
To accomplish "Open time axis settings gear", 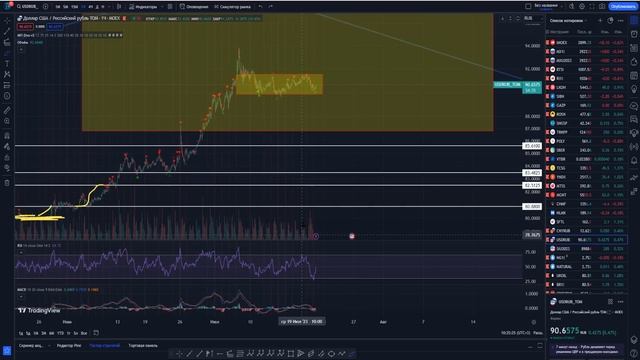I will tap(533, 322).
